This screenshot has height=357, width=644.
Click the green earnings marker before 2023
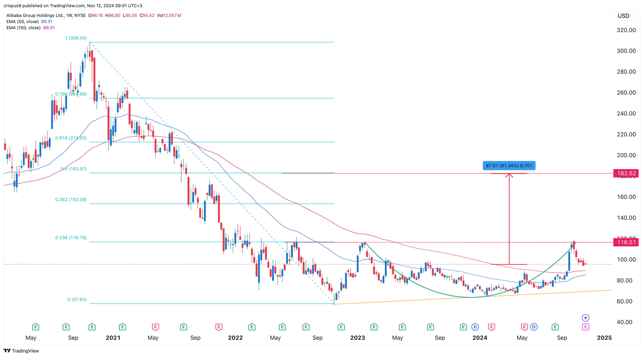coord(341,327)
